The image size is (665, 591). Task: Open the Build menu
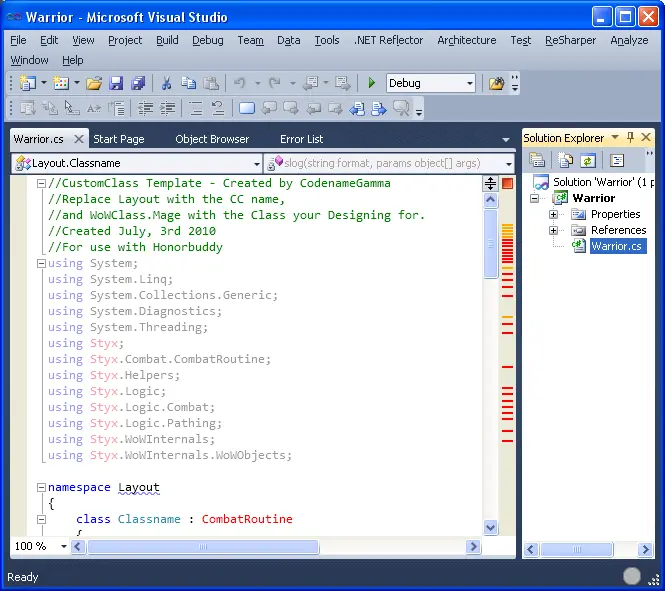[x=167, y=40]
